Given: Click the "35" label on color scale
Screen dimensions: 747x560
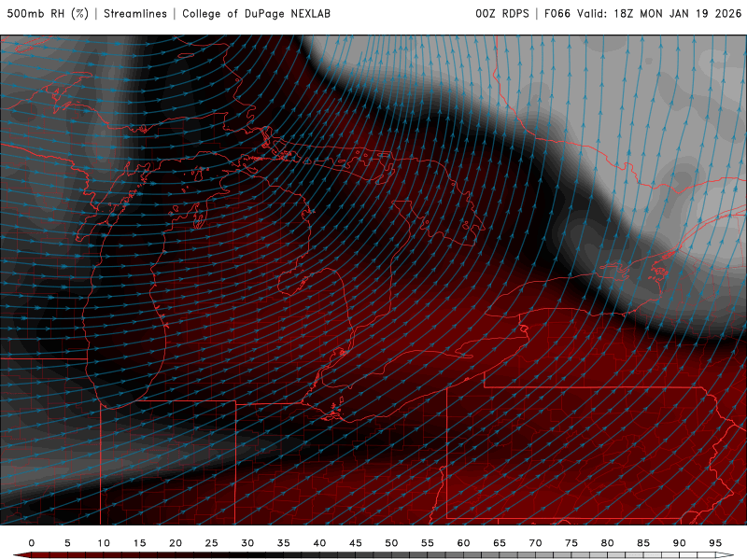Looking at the screenshot, I should pos(284,543).
